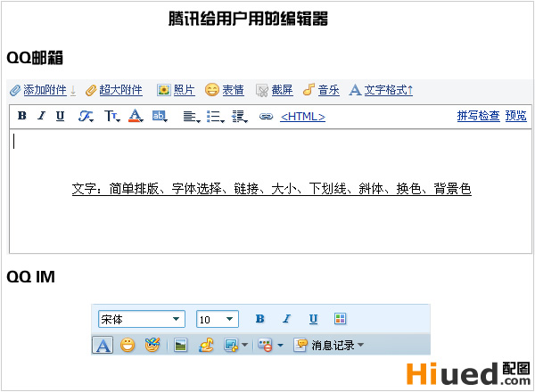
Task: Click the 添加附件 paperclip icon
Action: (x=15, y=90)
